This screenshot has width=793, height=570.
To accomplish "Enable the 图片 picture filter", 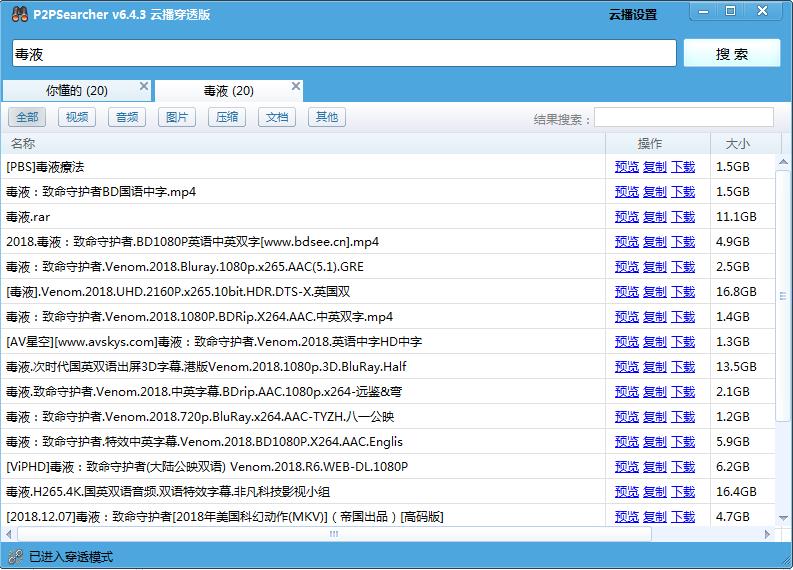I will tap(177, 117).
